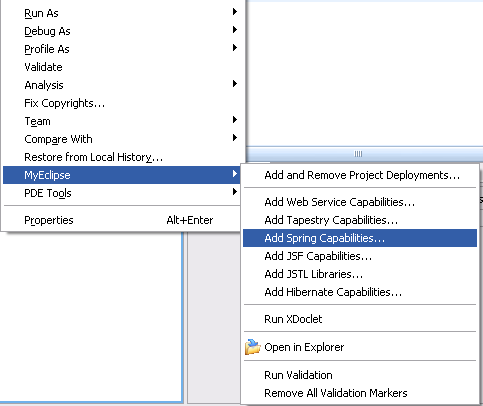Select Add Spring Capabilities menu entry
Screen dimensions: 483x406
360,238
